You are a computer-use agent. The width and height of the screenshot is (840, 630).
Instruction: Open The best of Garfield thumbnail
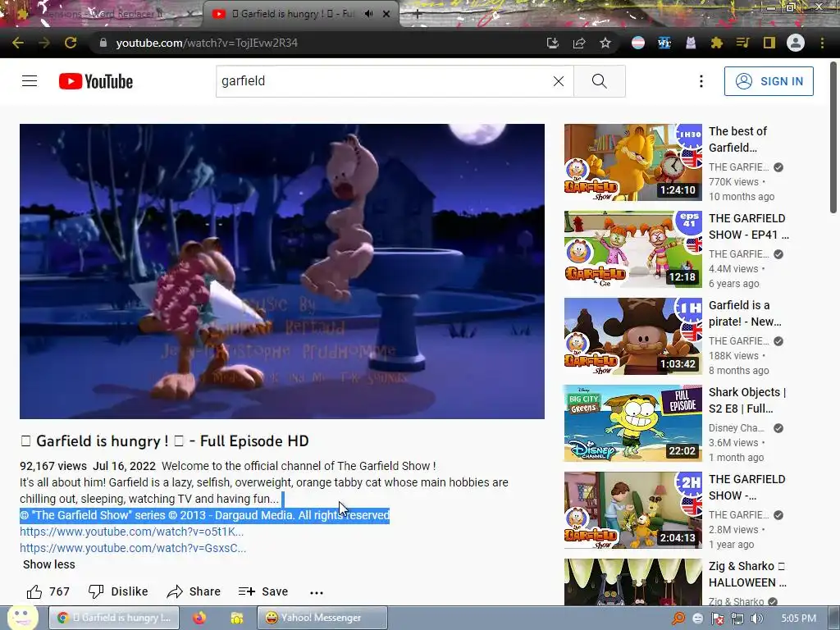pyautogui.click(x=632, y=162)
